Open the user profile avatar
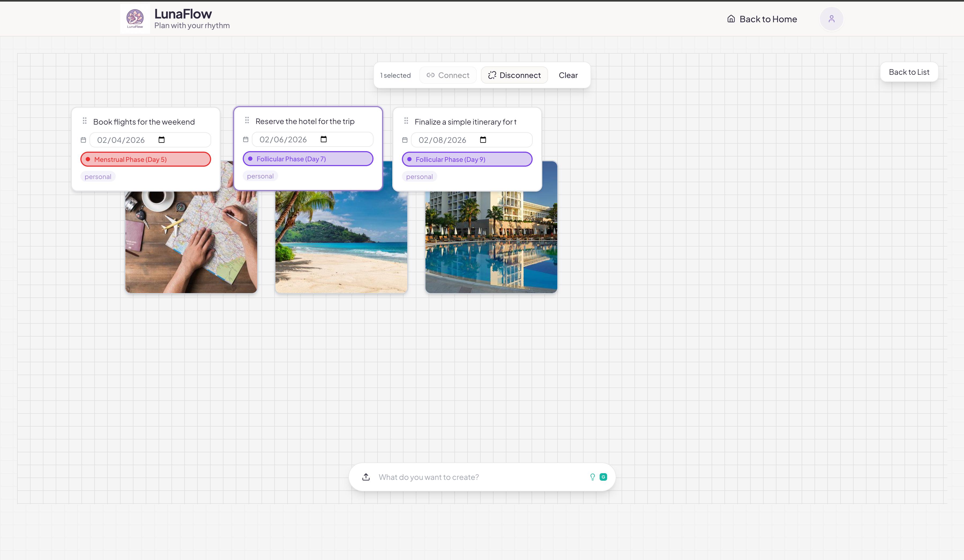This screenshot has width=964, height=560. (x=831, y=19)
